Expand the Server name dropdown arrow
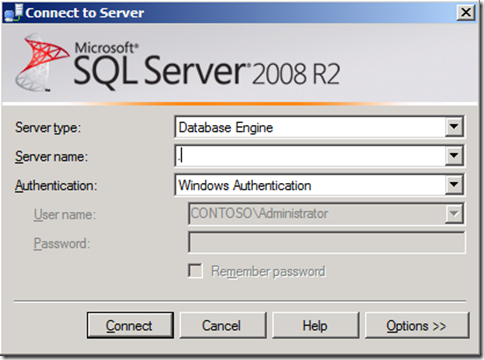Screen dimensions: 484x360 point(454,156)
